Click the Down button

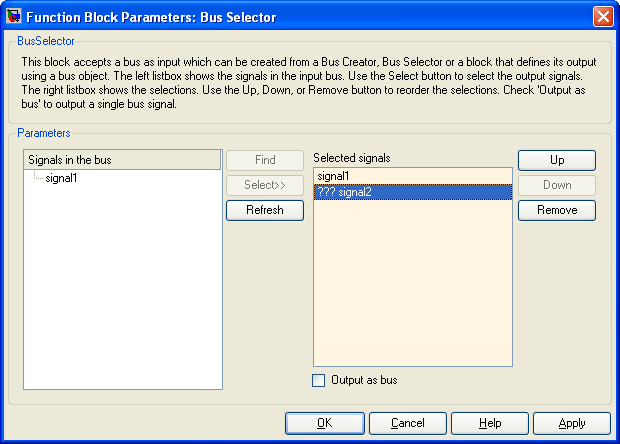(x=557, y=185)
